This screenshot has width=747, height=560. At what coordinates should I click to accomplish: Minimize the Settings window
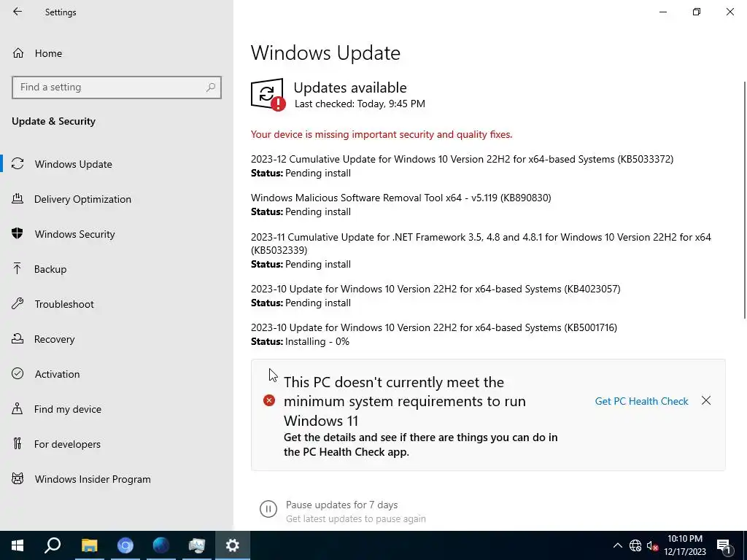click(x=663, y=12)
